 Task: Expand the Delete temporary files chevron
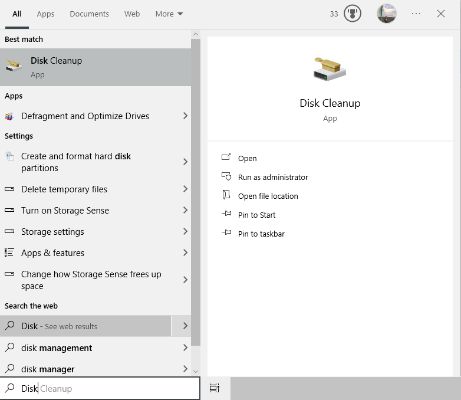click(x=185, y=189)
